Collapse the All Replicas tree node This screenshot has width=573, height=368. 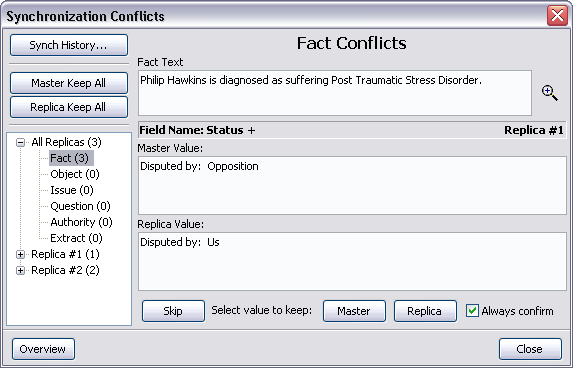21,142
